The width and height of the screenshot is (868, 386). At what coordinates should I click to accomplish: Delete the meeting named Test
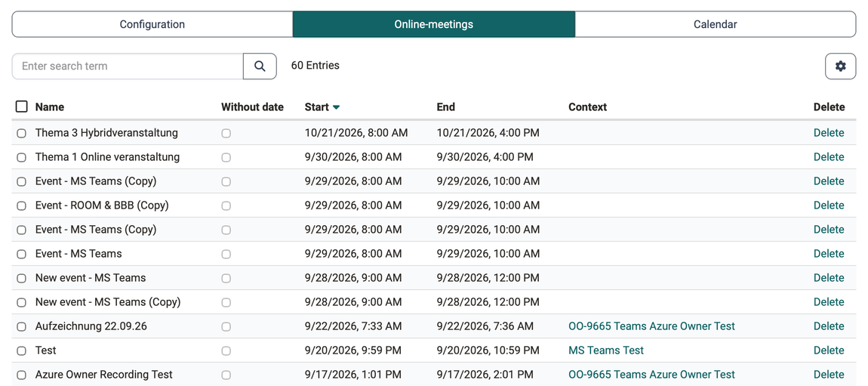coord(829,350)
